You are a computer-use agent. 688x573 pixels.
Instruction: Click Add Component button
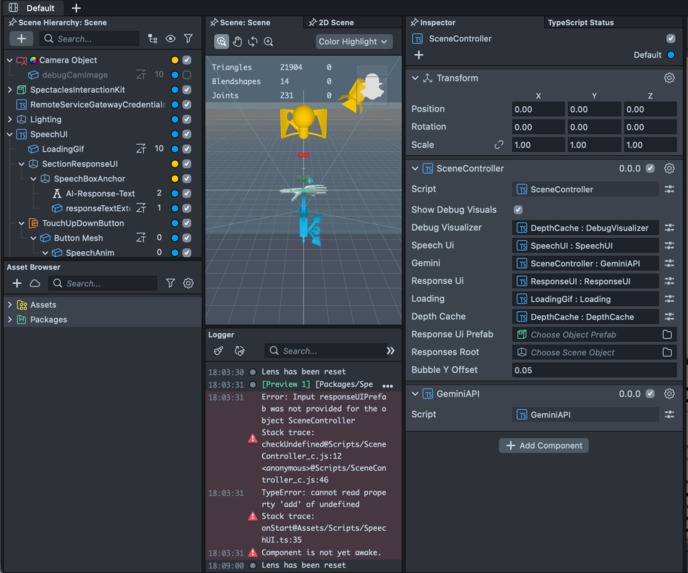tap(544, 445)
